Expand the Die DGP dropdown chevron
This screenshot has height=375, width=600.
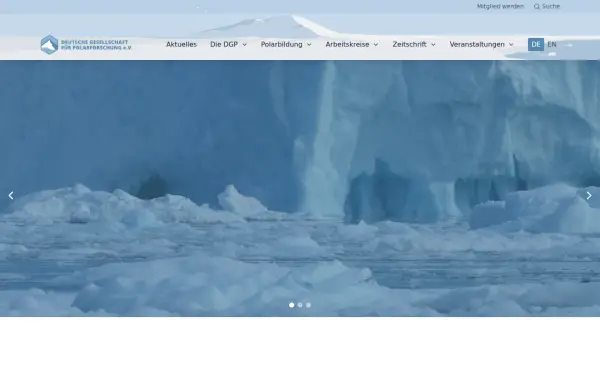[x=245, y=45]
